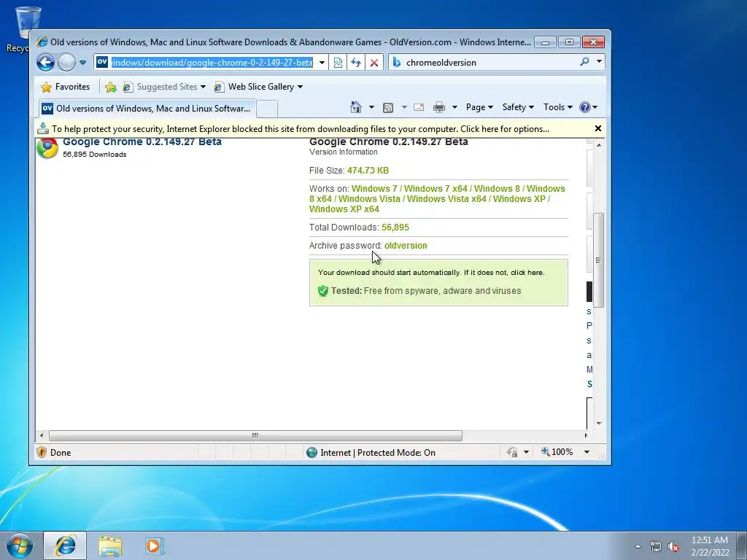Image resolution: width=747 pixels, height=560 pixels.
Task: Click the Internet Explorer taskbar icon
Action: [65, 545]
